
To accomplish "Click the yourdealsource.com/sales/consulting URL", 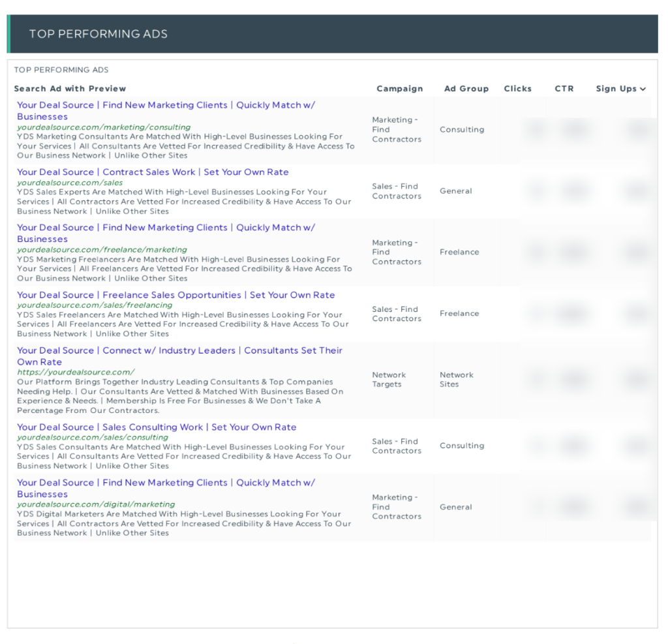I will pos(93,437).
